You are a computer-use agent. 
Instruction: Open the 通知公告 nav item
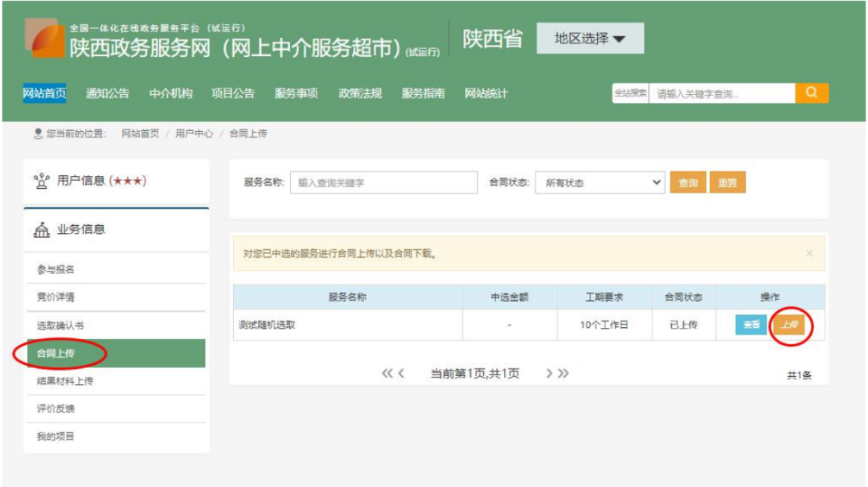click(108, 93)
